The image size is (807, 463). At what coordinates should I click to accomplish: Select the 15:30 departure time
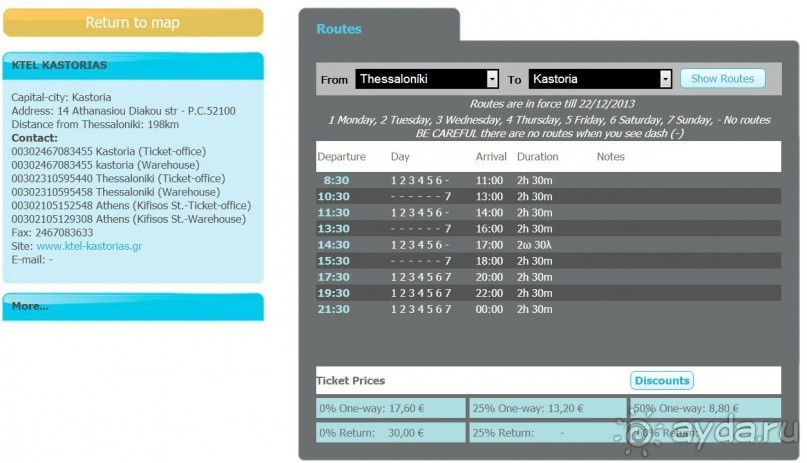[x=333, y=261]
